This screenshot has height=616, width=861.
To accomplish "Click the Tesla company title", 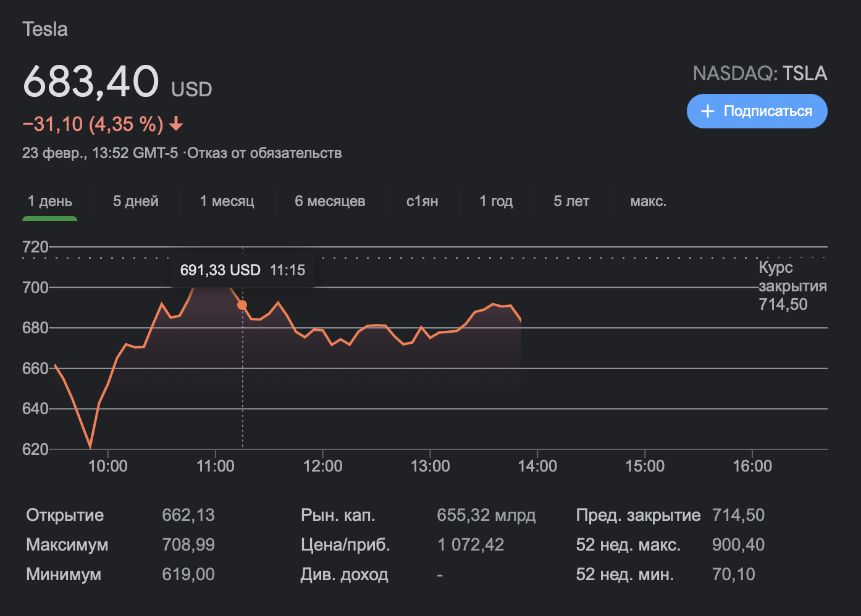I will tap(45, 29).
